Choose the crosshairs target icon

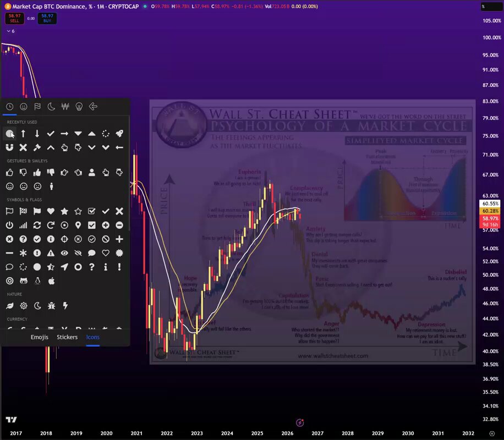pos(64,239)
